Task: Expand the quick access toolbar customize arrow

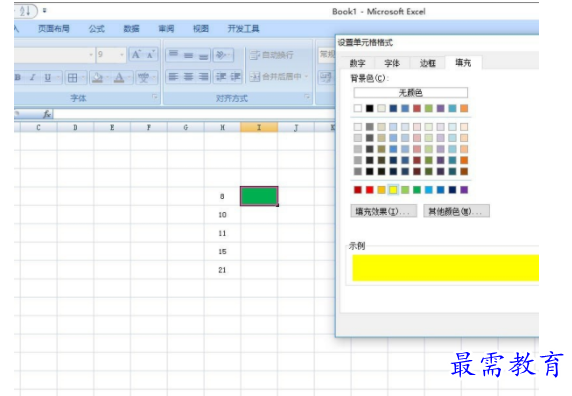Action: (45, 11)
